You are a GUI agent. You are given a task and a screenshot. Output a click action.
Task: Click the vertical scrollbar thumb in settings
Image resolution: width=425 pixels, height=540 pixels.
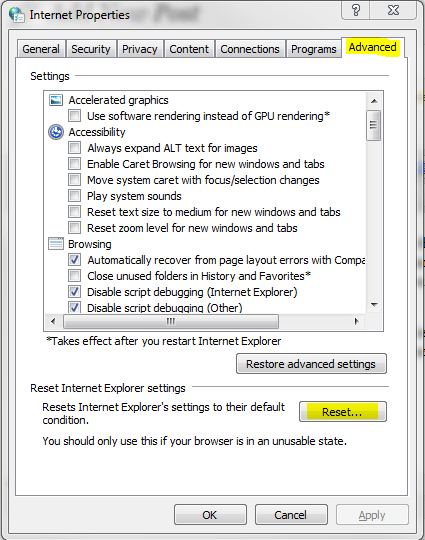tap(374, 125)
